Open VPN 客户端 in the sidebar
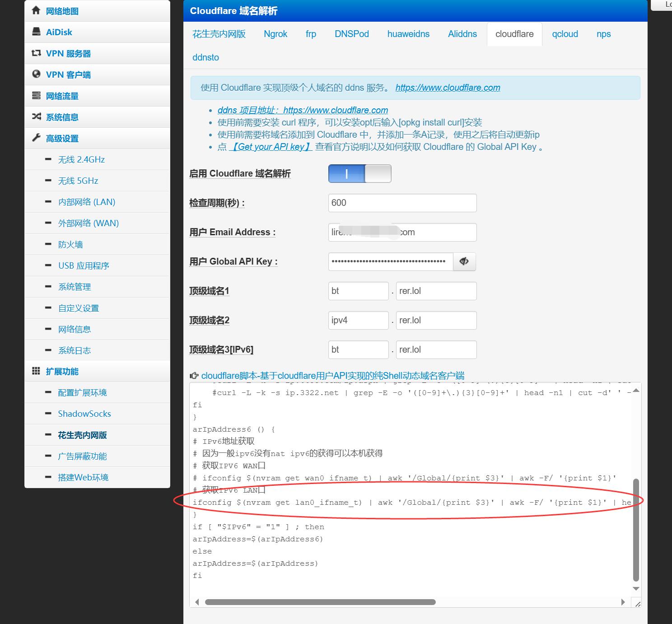The height and width of the screenshot is (624, 672). click(x=97, y=75)
